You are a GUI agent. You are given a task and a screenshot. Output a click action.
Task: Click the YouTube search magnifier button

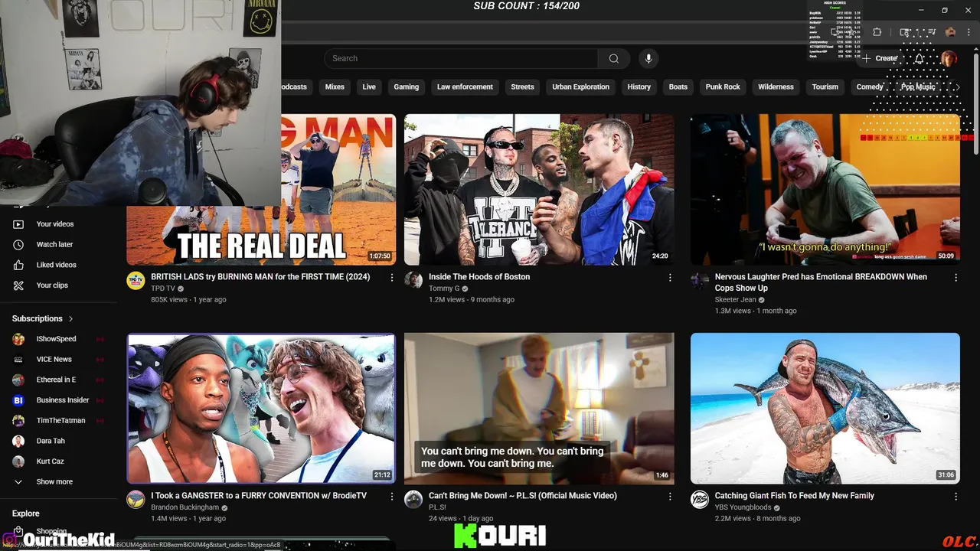[x=613, y=58]
